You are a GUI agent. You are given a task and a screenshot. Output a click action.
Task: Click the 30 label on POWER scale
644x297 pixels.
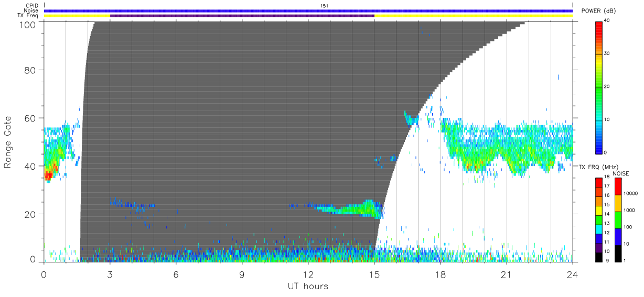[607, 53]
